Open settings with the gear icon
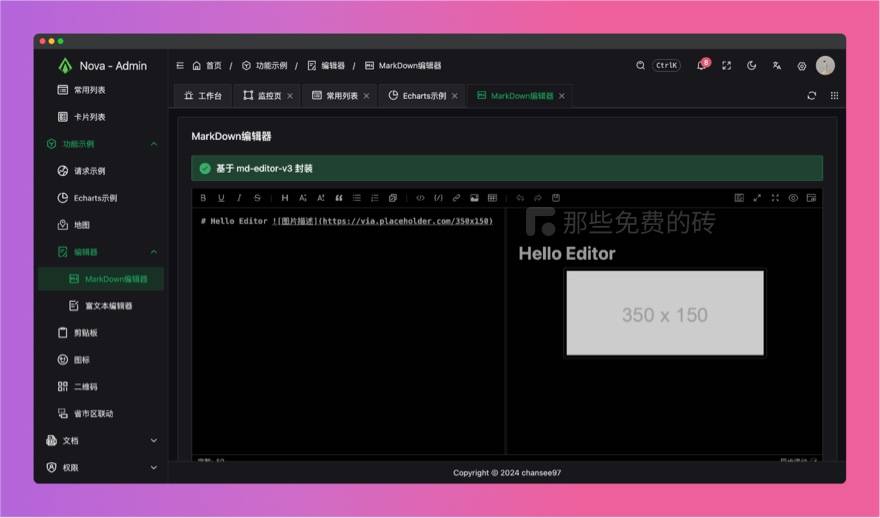This screenshot has height=518, width=880. (x=802, y=66)
